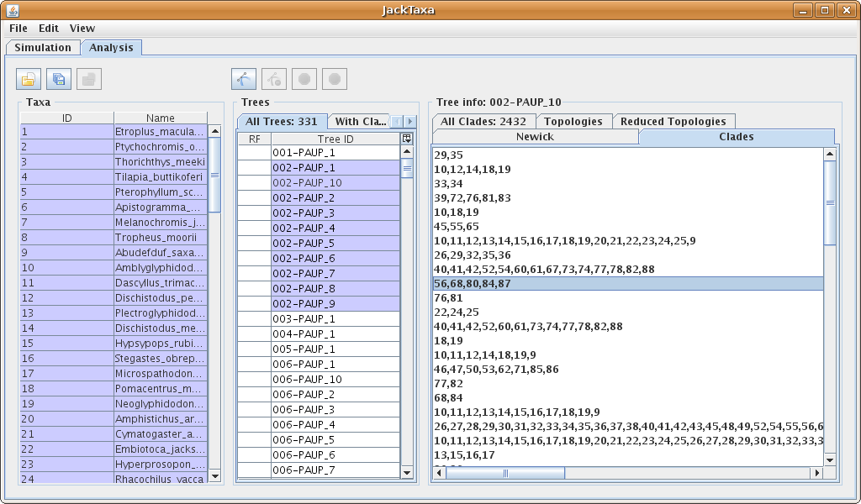Open the Tree table column-options corner icon
The height and width of the screenshot is (504, 861).
[407, 139]
